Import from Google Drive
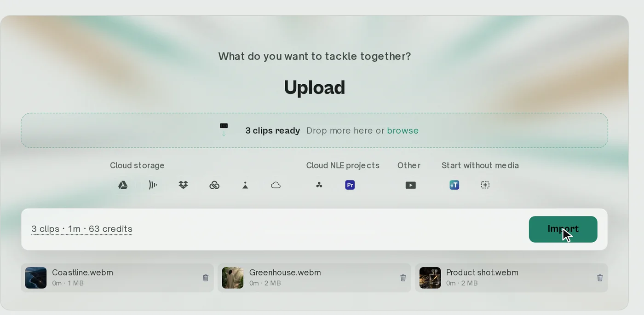This screenshot has width=644, height=315. [123, 185]
